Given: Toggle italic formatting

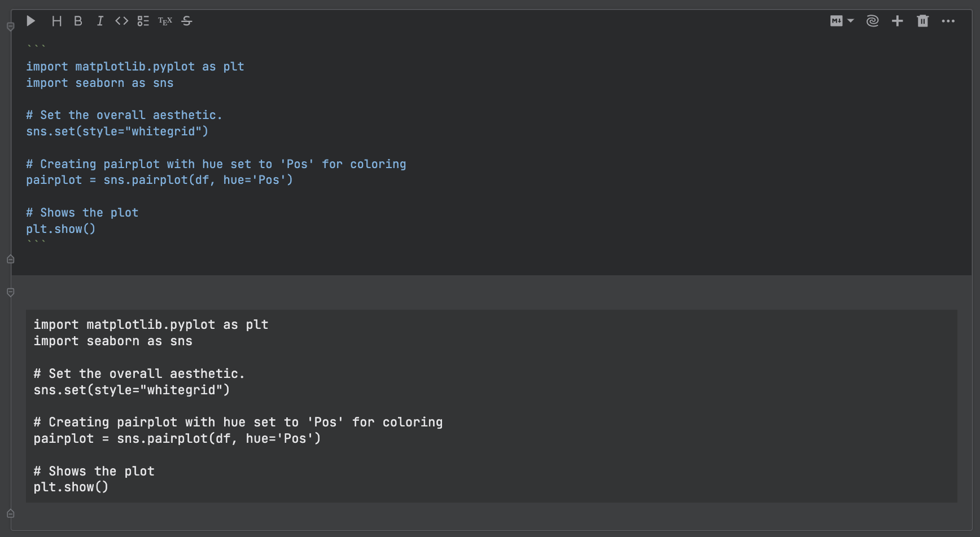Looking at the screenshot, I should click(x=100, y=21).
